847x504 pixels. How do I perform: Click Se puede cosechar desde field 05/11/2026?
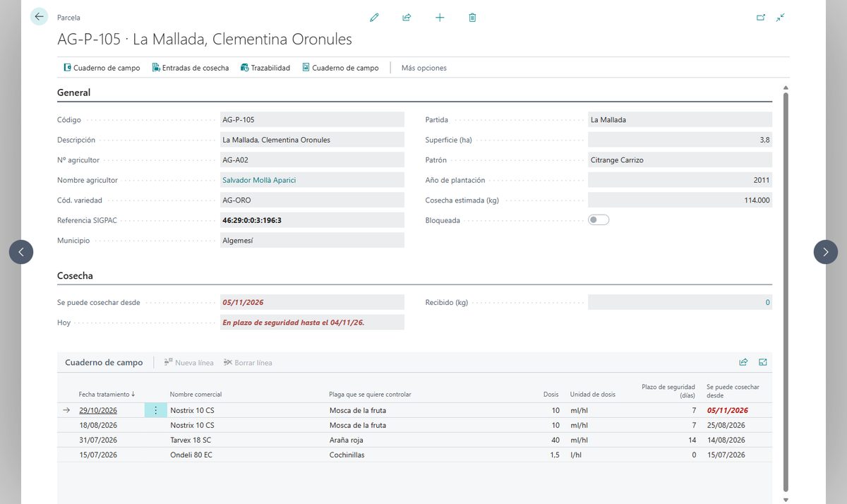coord(312,302)
